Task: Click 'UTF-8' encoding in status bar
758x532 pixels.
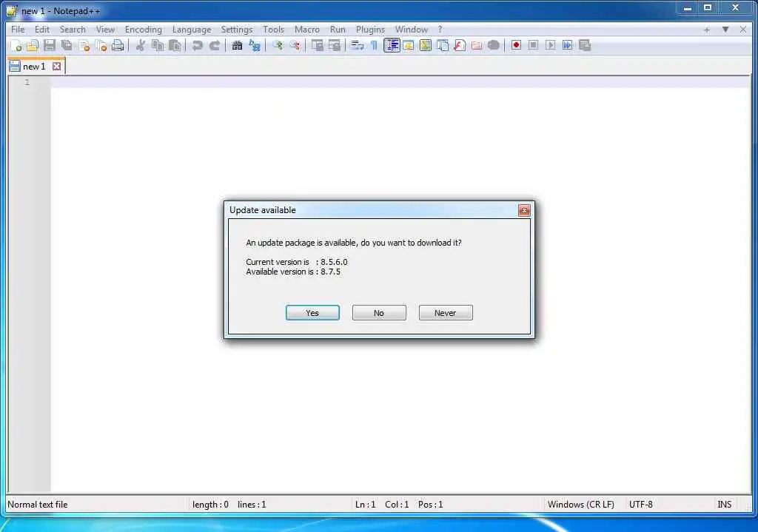Action: [x=640, y=505]
